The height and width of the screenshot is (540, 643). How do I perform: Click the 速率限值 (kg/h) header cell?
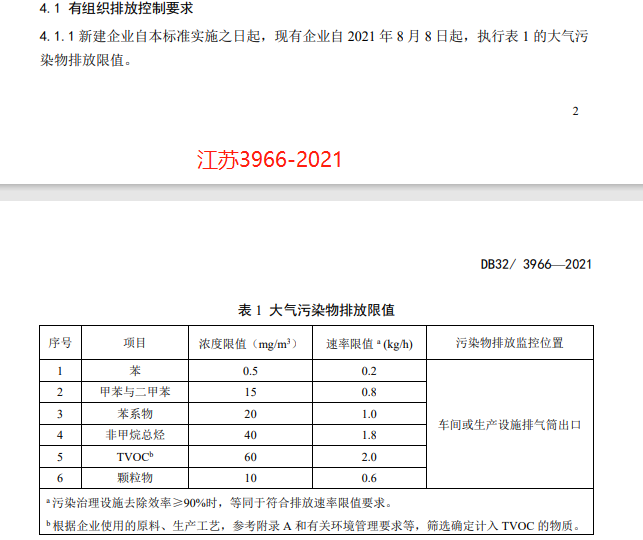click(x=369, y=343)
